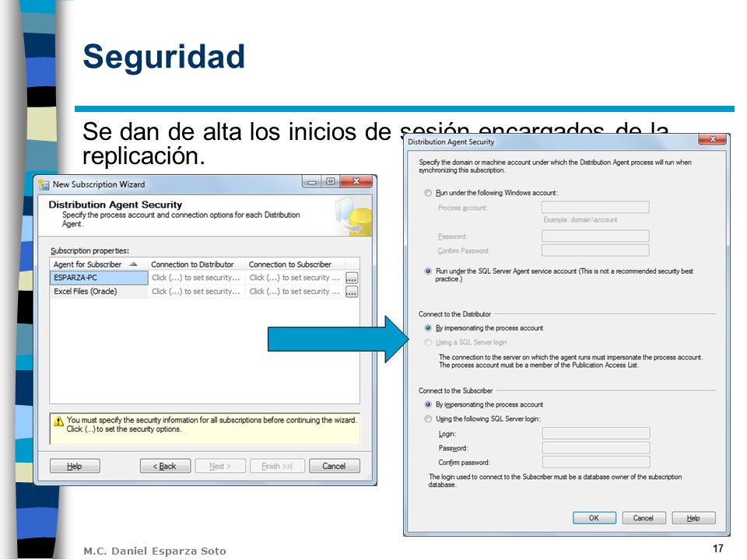Click Help in Distribution Agent Security dialog
The width and height of the screenshot is (747, 560).
(693, 518)
